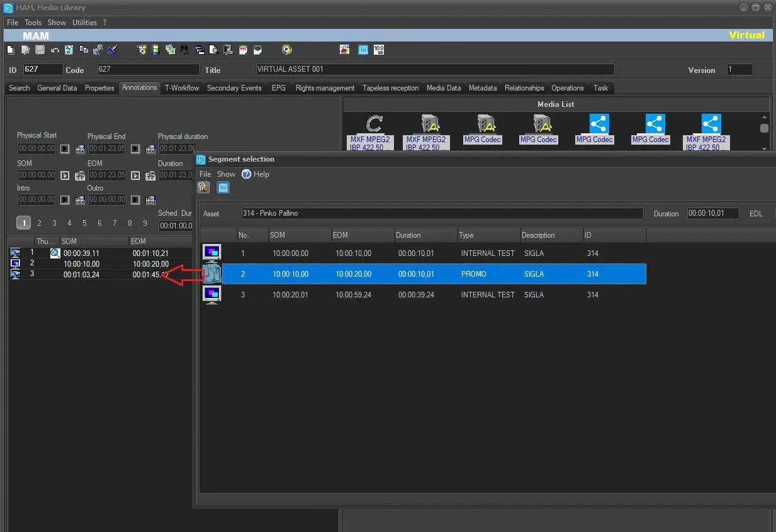Viewport: 776px width, 532px height.
Task: Click the binoculars search icon in toolbar
Action: [x=184, y=50]
